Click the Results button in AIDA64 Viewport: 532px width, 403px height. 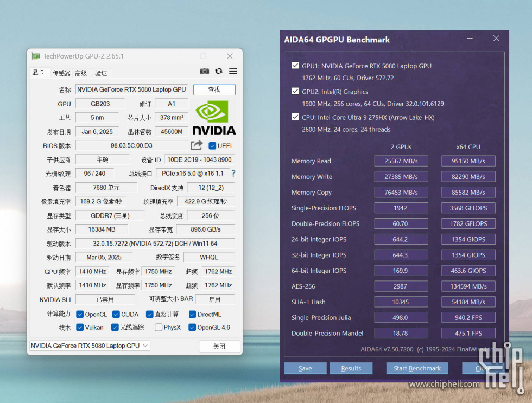coord(351,368)
